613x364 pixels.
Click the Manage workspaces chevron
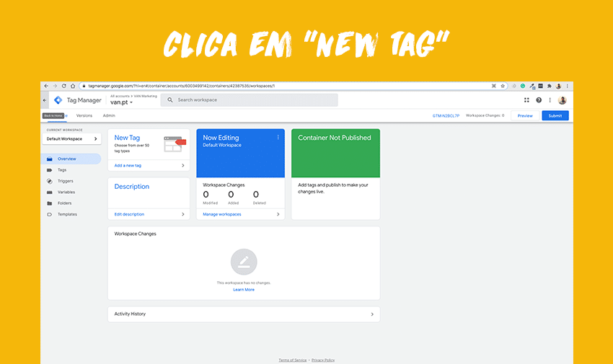[278, 214]
